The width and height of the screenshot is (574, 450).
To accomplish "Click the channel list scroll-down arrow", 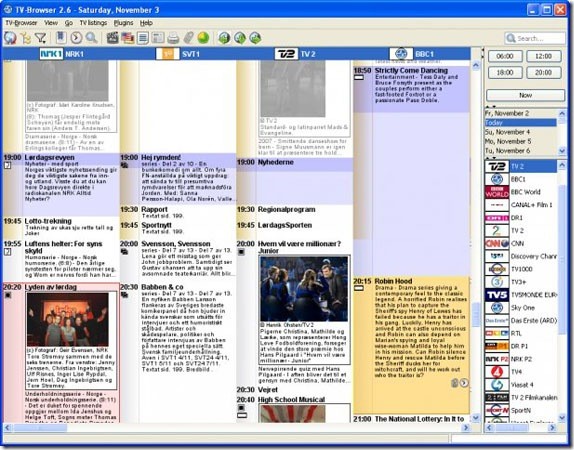I will [x=562, y=417].
